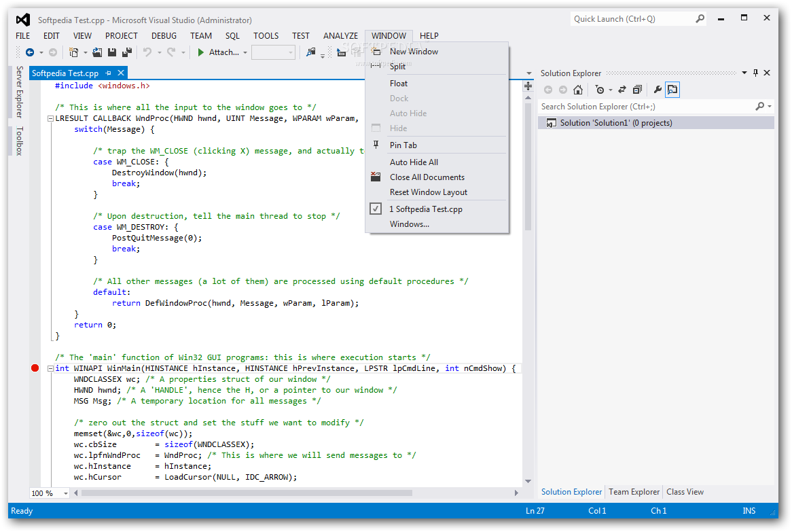Click the solution icon beside Solution1 row
This screenshot has width=792, height=532.
click(x=552, y=123)
